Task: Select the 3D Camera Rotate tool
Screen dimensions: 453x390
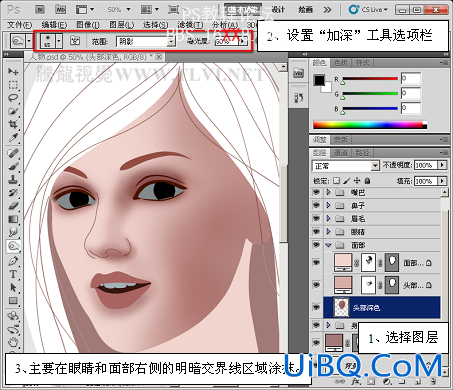Action: [13, 329]
